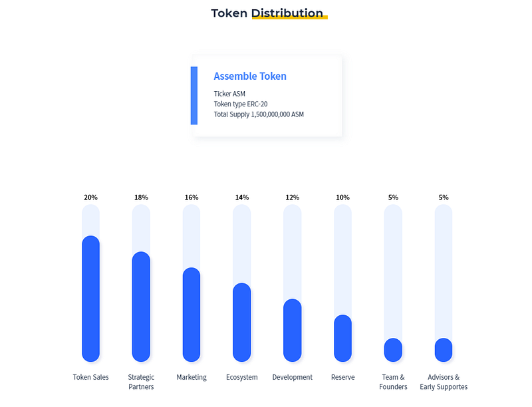
Task: Click the Assemble Token title
Action: point(250,76)
